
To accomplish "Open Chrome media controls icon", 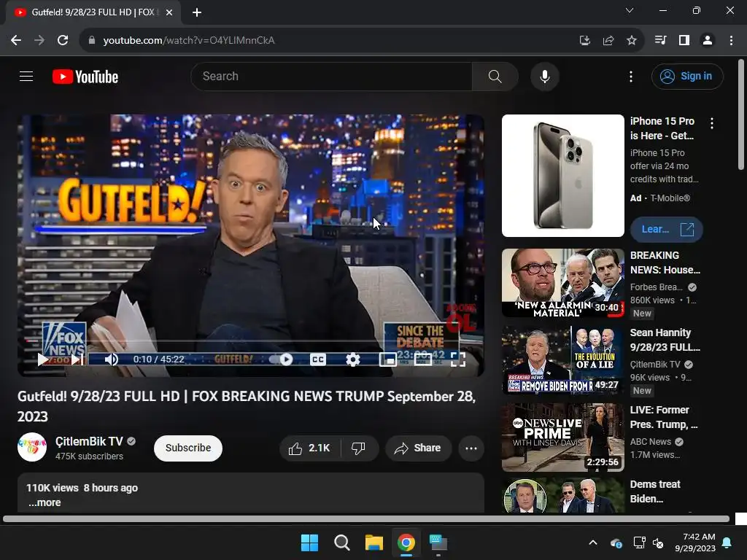I will (x=660, y=40).
